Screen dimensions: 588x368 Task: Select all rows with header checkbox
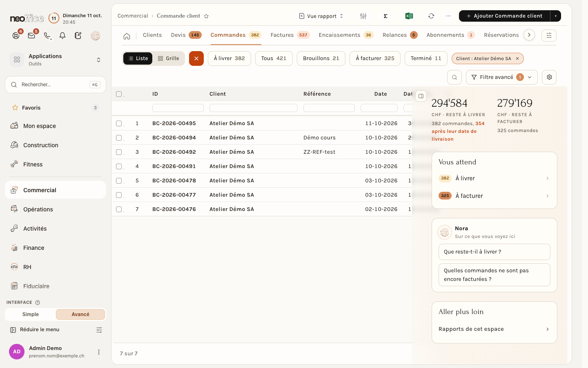point(119,94)
